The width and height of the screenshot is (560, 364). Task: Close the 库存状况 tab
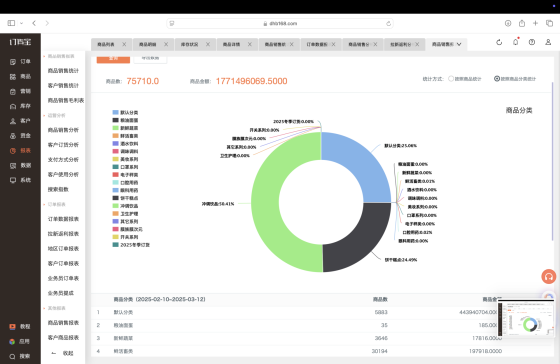[208, 44]
